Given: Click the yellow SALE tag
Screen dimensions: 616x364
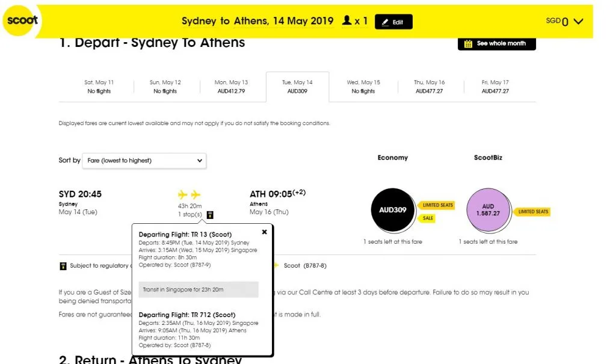Looking at the screenshot, I should point(428,218).
